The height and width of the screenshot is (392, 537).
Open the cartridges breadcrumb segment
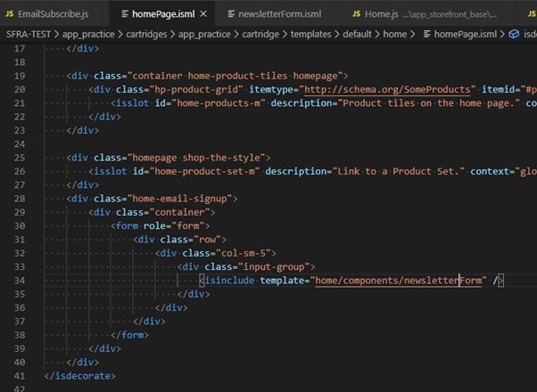pyautogui.click(x=146, y=34)
